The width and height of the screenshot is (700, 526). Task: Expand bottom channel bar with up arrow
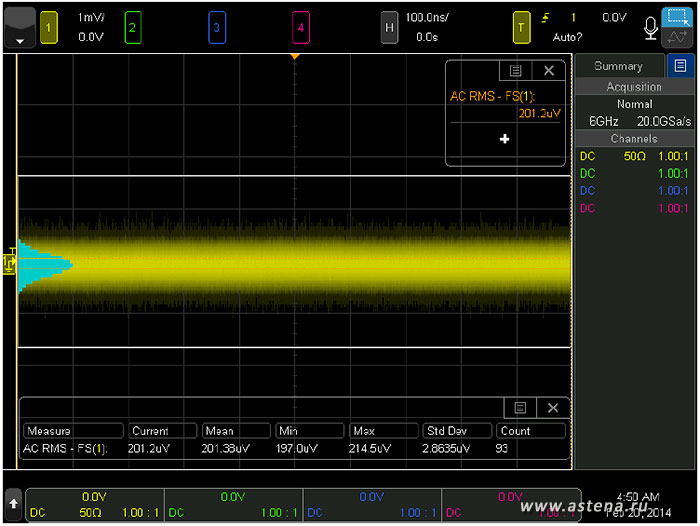[13, 504]
